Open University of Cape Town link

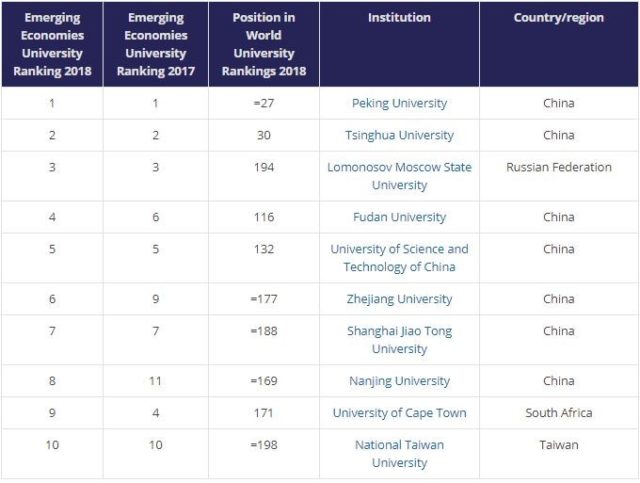click(x=399, y=413)
